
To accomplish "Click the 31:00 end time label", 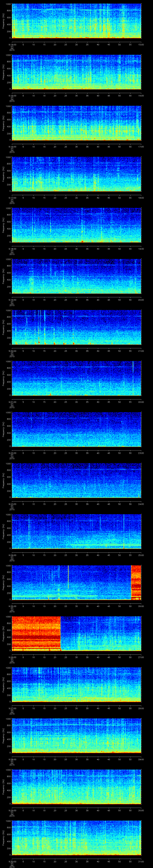I will point(141,861).
